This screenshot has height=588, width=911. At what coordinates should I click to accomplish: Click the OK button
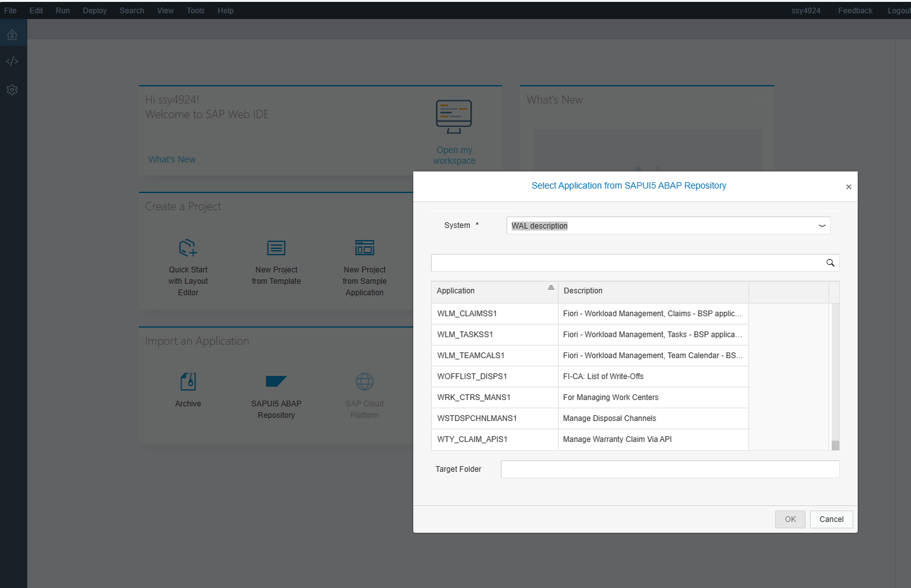click(x=790, y=519)
